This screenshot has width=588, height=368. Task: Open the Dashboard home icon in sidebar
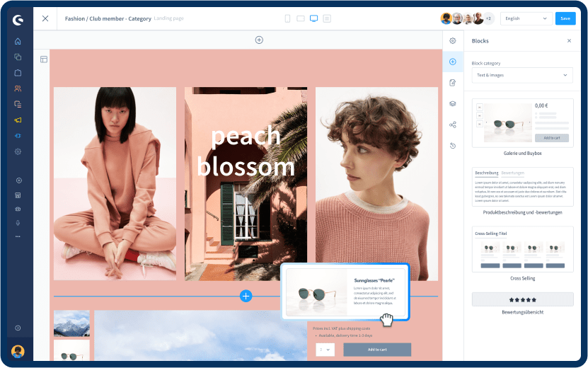click(x=18, y=41)
